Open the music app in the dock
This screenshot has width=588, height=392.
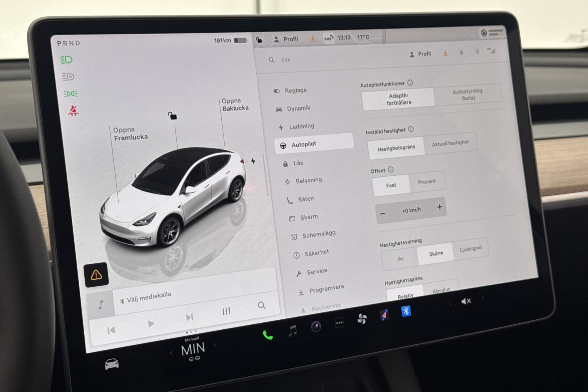(x=293, y=331)
